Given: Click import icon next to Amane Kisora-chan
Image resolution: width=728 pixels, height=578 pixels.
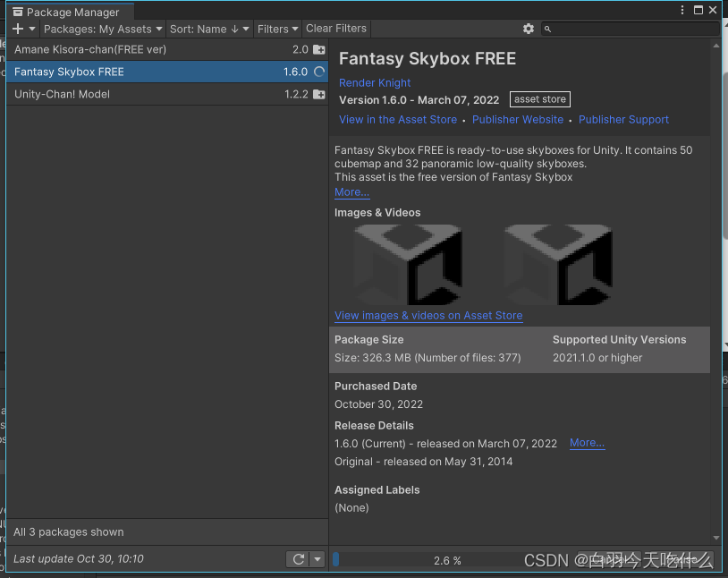Looking at the screenshot, I should tap(319, 49).
